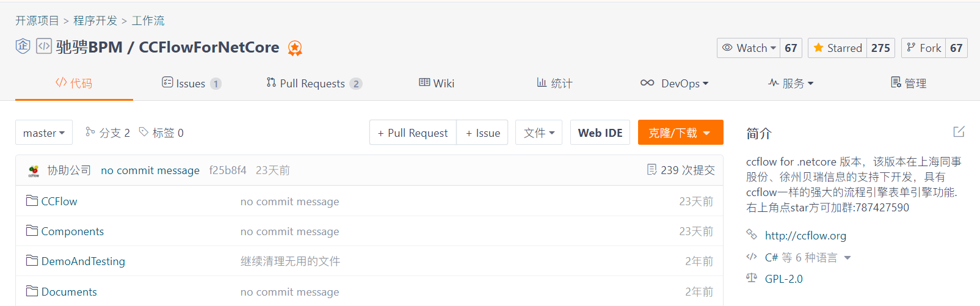This screenshot has height=306, width=980.
Task: Click the folder icon for CCFlow
Action: 32,201
